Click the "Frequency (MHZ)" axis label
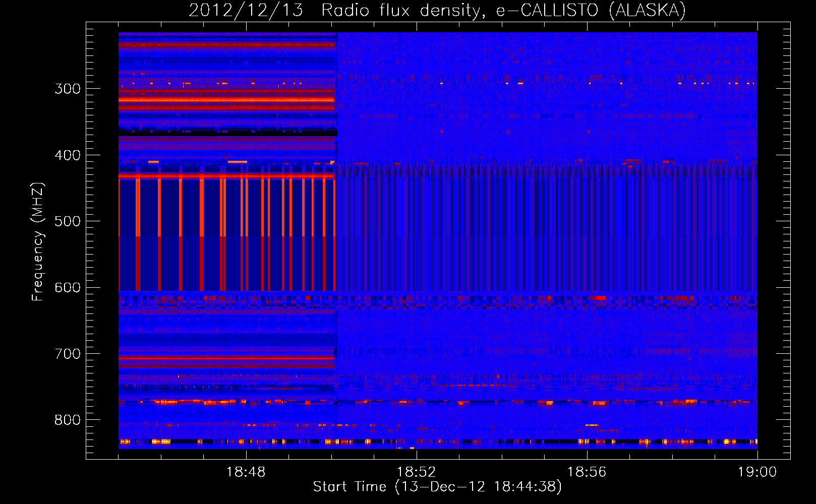This screenshot has width=816, height=504. 38,241
